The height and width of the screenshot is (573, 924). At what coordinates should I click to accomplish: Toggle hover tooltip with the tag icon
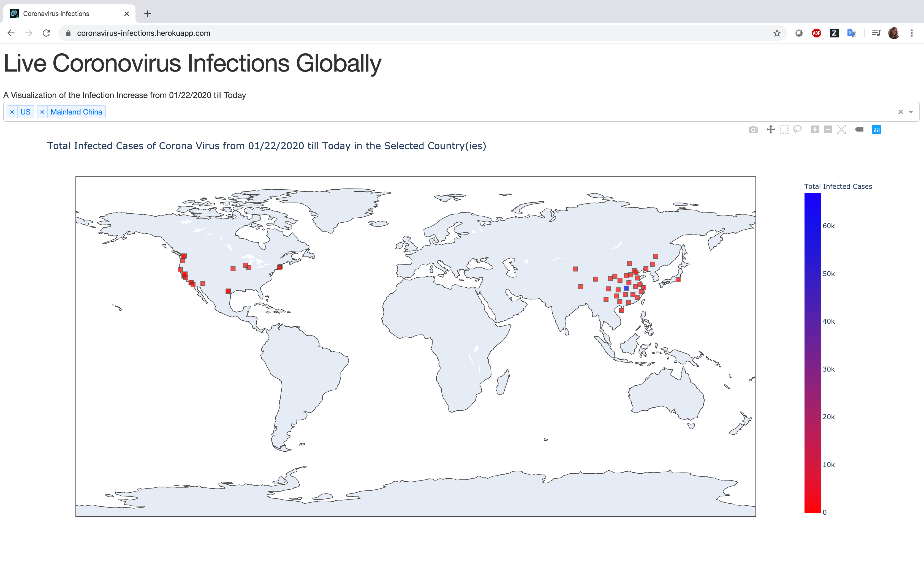point(859,130)
